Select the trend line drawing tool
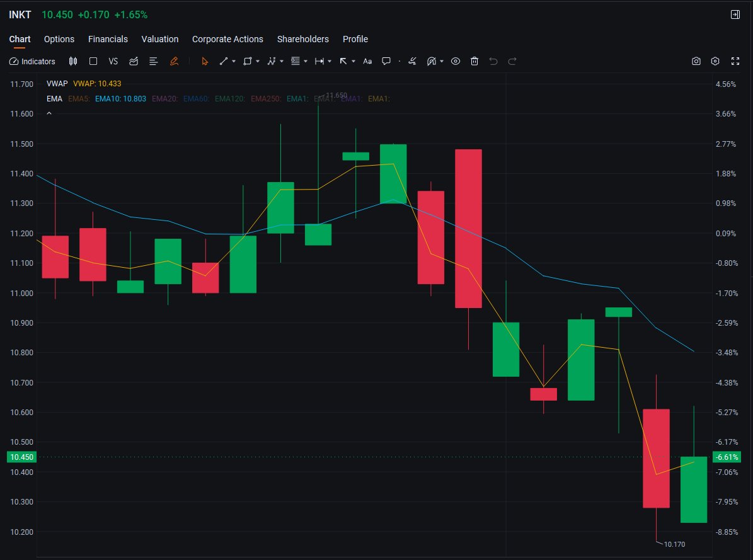 [x=223, y=61]
